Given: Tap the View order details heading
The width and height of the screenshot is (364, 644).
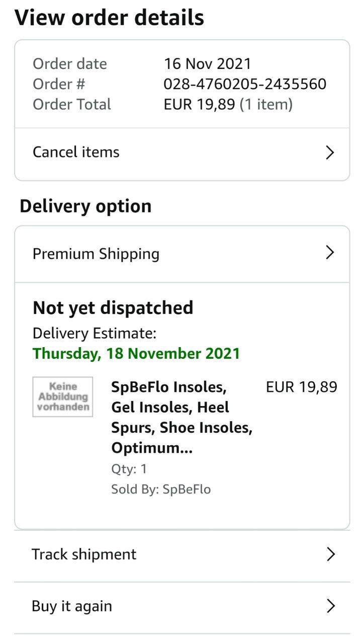Looking at the screenshot, I should [x=110, y=18].
